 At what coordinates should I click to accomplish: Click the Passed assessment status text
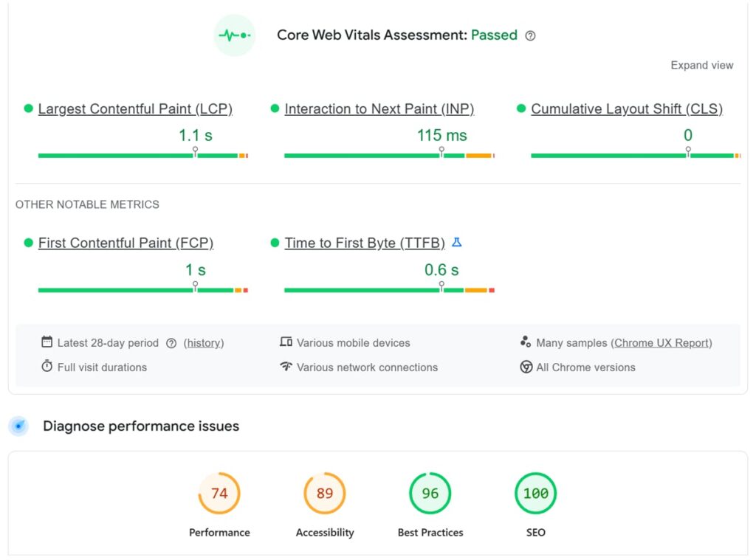[494, 35]
